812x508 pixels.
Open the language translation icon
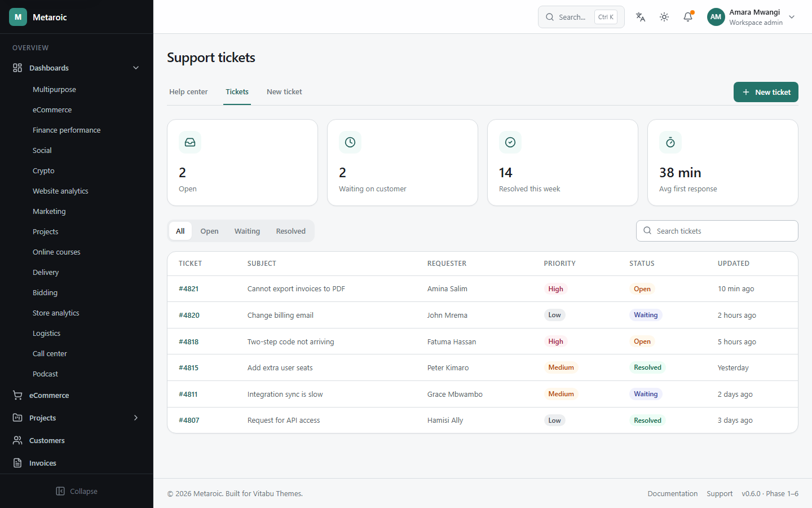click(x=641, y=17)
